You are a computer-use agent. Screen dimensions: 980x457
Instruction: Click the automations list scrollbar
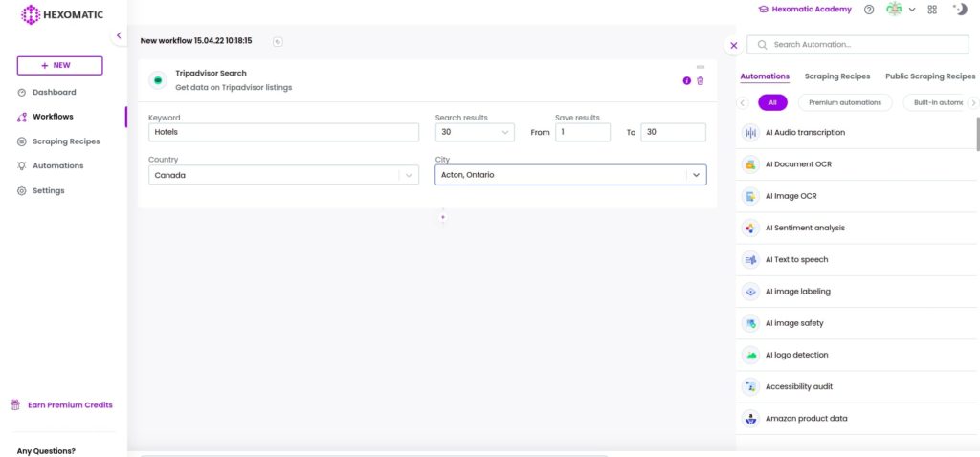pos(978,134)
